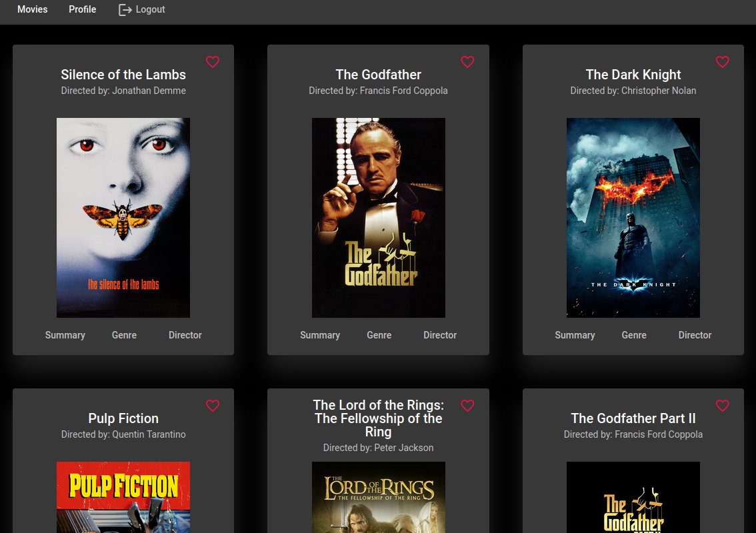Favorite Silence of the Lambs with heart icon
The height and width of the screenshot is (533, 756).
(213, 62)
